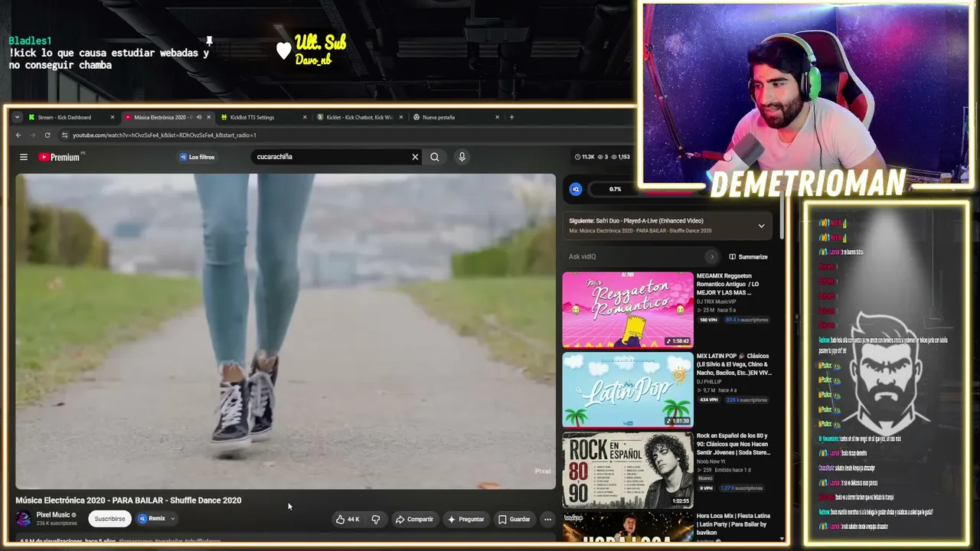
Task: Expand the Siguiente playlist chevron
Action: 761,226
